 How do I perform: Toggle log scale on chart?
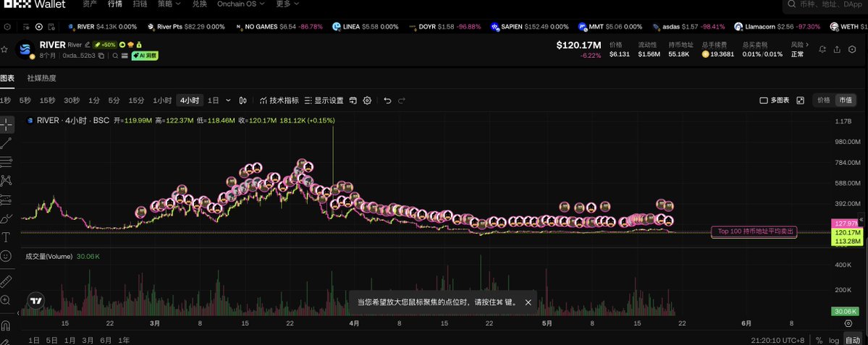click(834, 340)
